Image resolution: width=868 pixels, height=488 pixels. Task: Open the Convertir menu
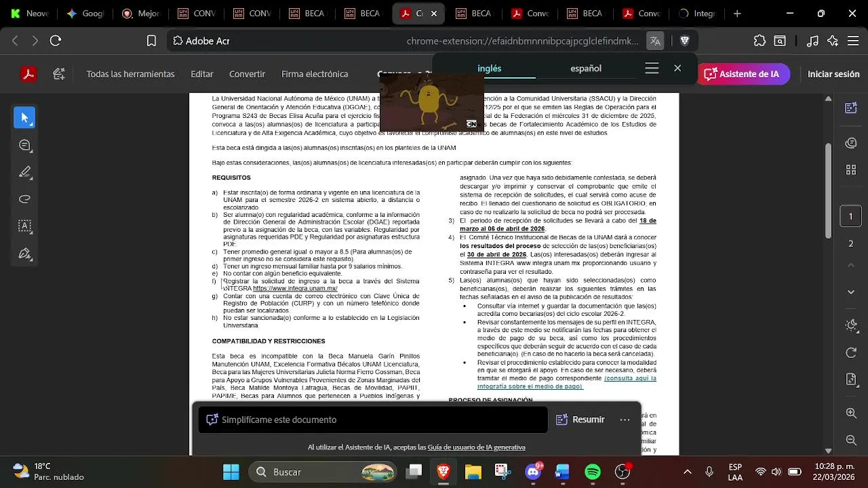click(x=247, y=74)
